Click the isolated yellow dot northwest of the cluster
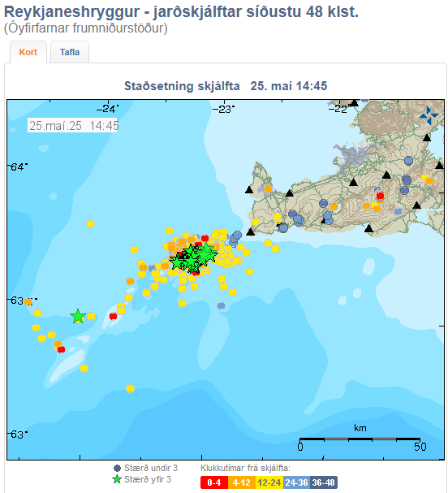448x493 pixels. [90, 223]
